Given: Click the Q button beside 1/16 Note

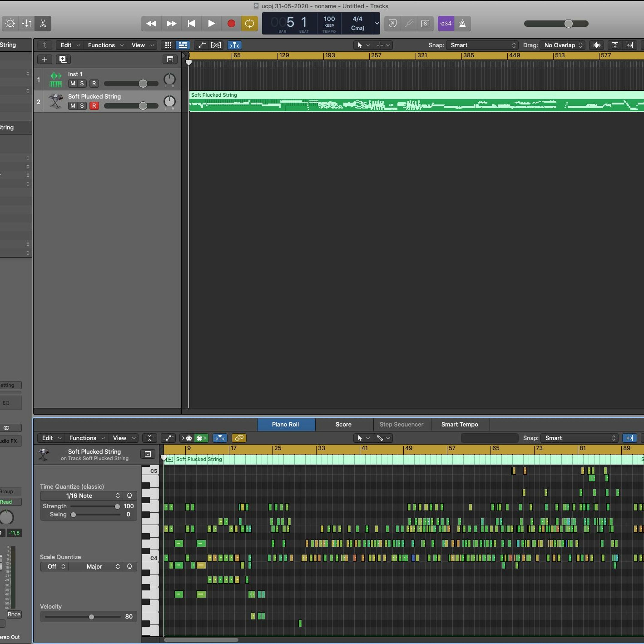Looking at the screenshot, I should click(129, 496).
